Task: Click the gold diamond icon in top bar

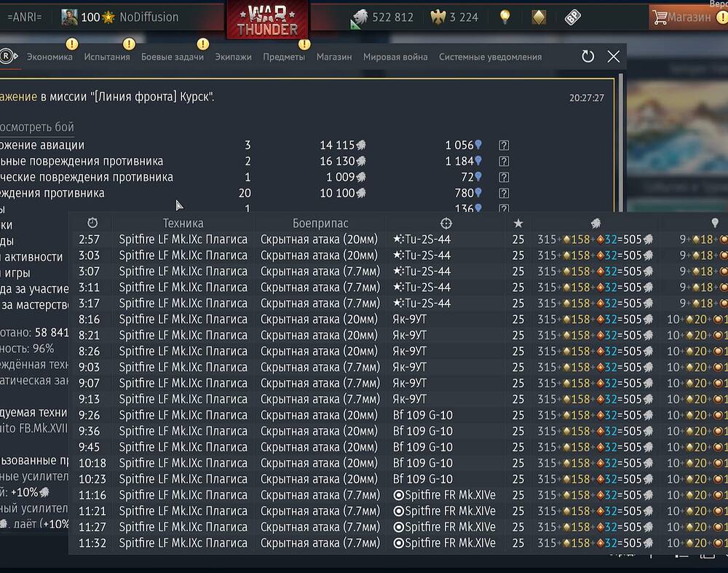Action: (x=539, y=17)
